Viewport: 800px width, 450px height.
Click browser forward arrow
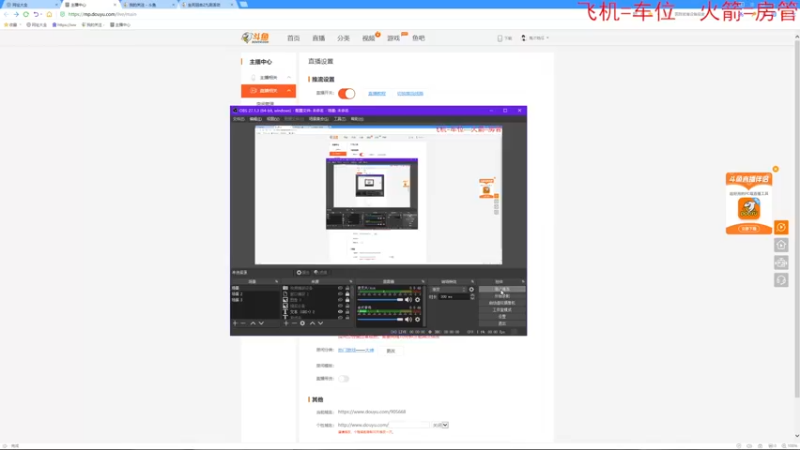[x=16, y=14]
